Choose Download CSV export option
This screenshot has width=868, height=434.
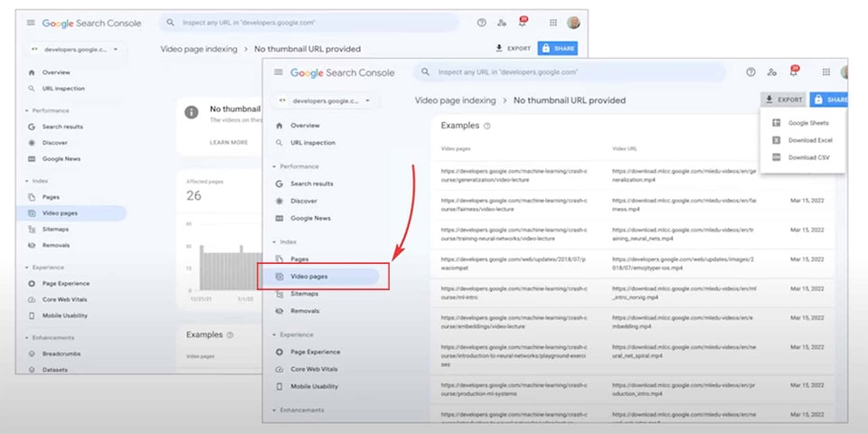click(x=802, y=157)
